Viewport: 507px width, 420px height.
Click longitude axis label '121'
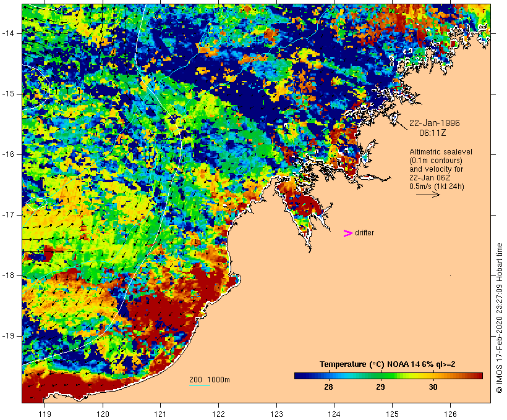(160, 414)
